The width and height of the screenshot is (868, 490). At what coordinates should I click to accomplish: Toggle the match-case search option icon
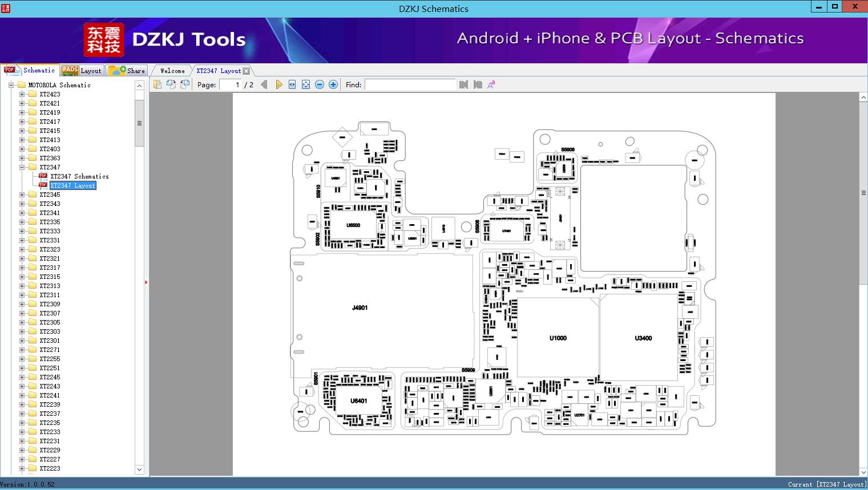491,84
